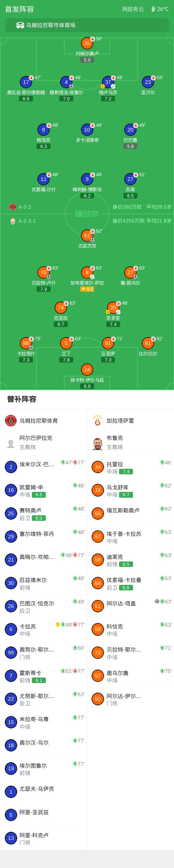Image resolution: width=174 pixels, height=868 pixels.
Task: Tap the stadium icon beside 乌姆拉尼耶市体育场
Action: pyautogui.click(x=21, y=25)
